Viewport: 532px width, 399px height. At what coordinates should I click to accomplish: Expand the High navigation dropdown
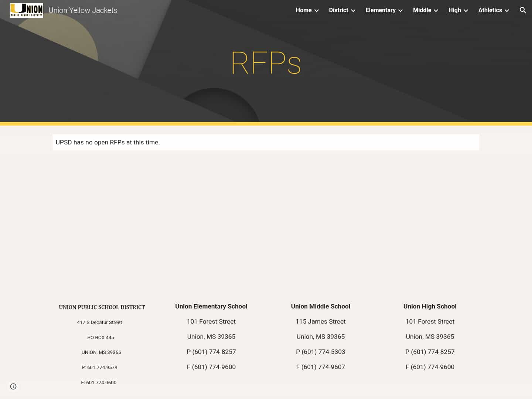coord(465,10)
